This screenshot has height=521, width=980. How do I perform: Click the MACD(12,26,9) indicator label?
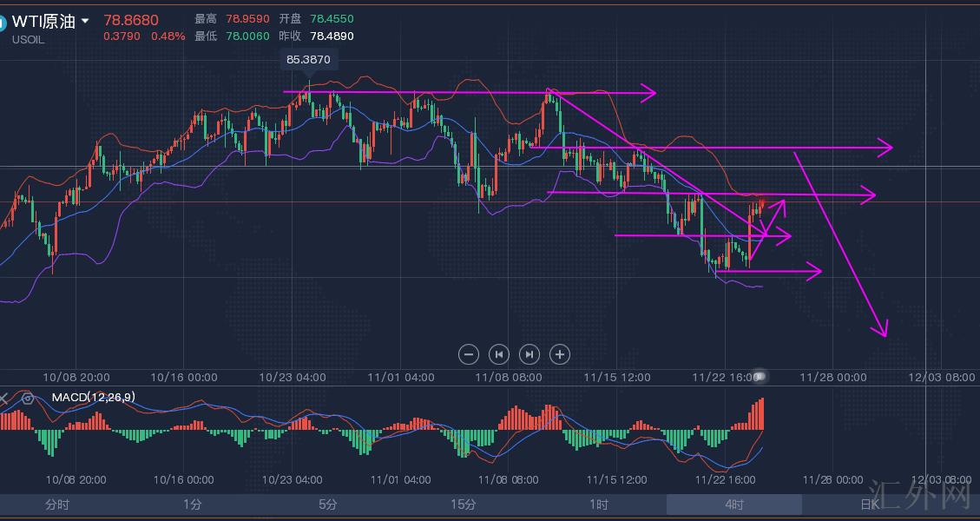(93, 398)
